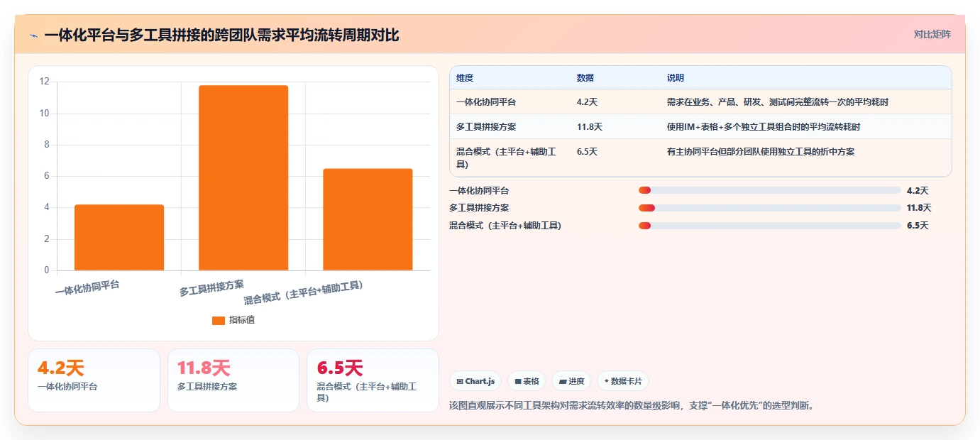
Task: Click progress value 6.5天
Action: click(x=918, y=226)
